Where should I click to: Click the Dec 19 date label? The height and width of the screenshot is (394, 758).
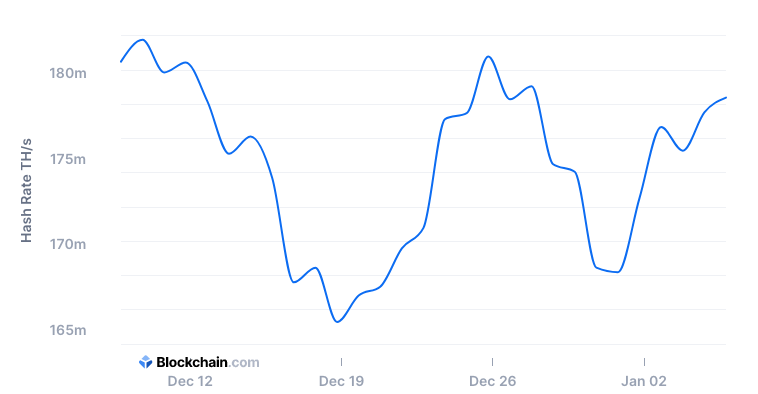coord(341,381)
